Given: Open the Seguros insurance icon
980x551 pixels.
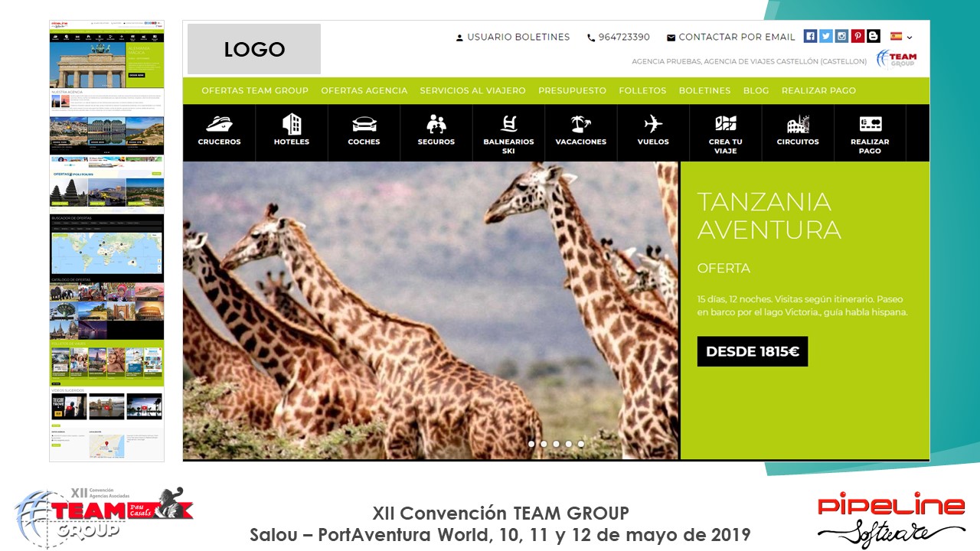Looking at the screenshot, I should (436, 123).
